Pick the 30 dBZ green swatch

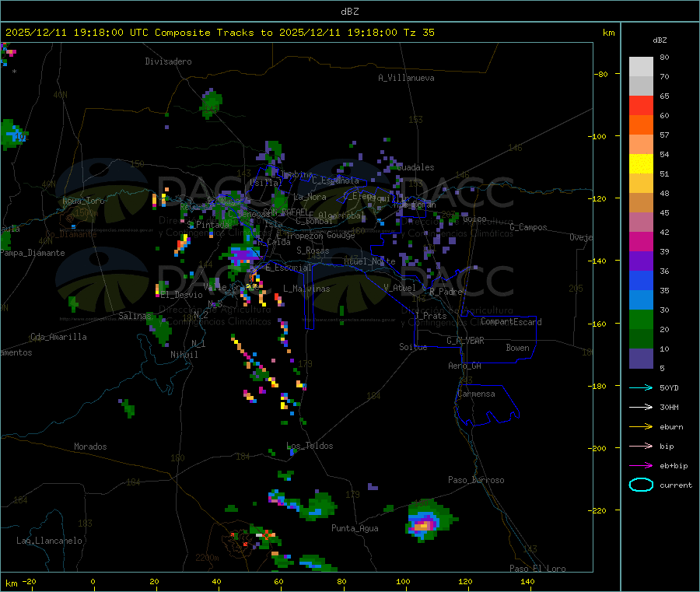tap(641, 319)
